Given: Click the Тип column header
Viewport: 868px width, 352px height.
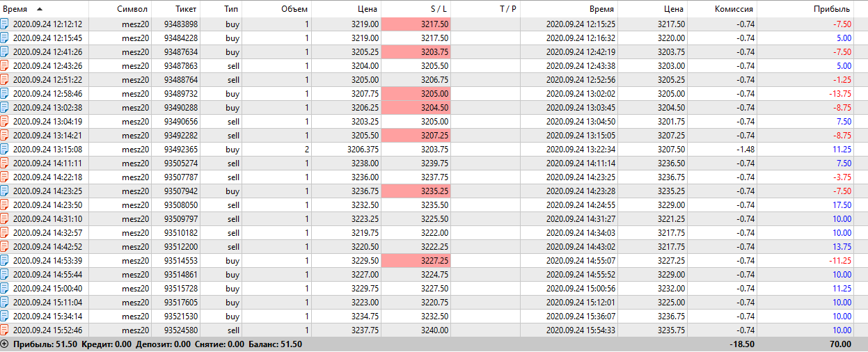Looking at the screenshot, I should pos(231,9).
